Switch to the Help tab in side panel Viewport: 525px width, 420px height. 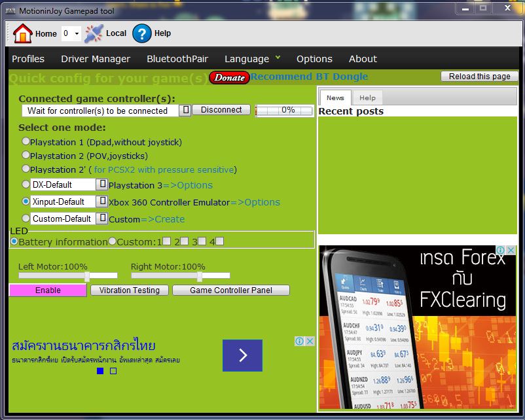(x=367, y=97)
